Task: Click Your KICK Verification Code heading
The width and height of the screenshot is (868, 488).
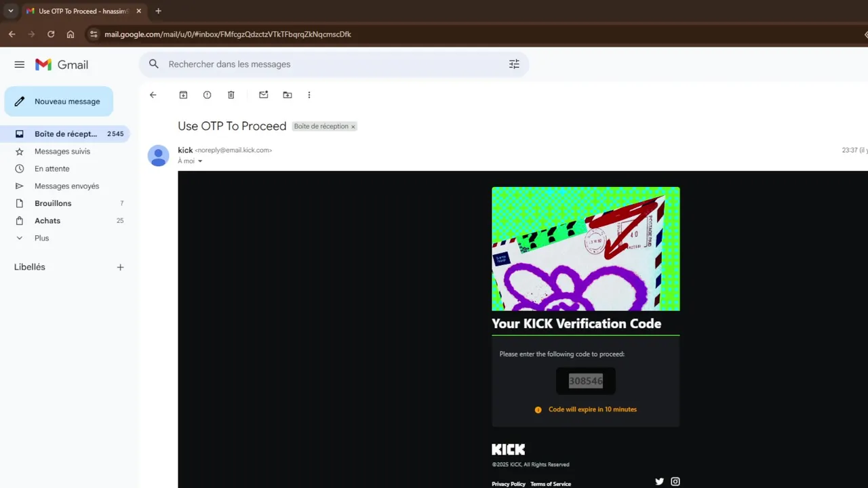Action: (x=576, y=323)
